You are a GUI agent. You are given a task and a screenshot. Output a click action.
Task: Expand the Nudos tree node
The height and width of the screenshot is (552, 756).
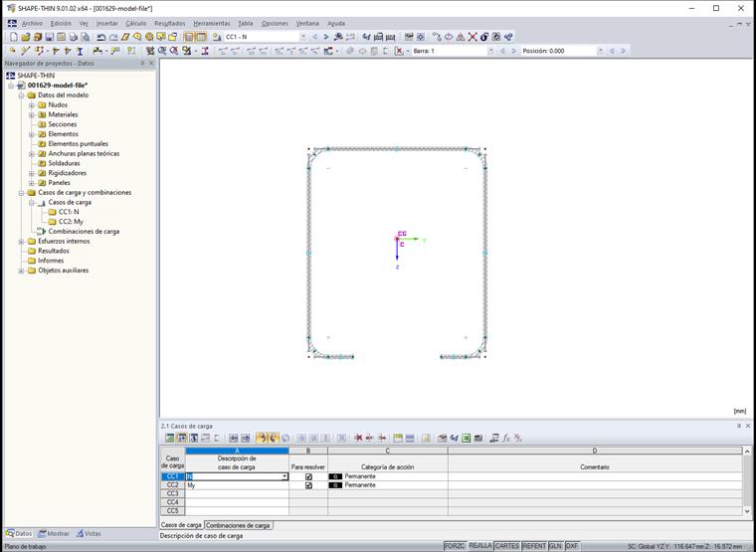[32, 105]
